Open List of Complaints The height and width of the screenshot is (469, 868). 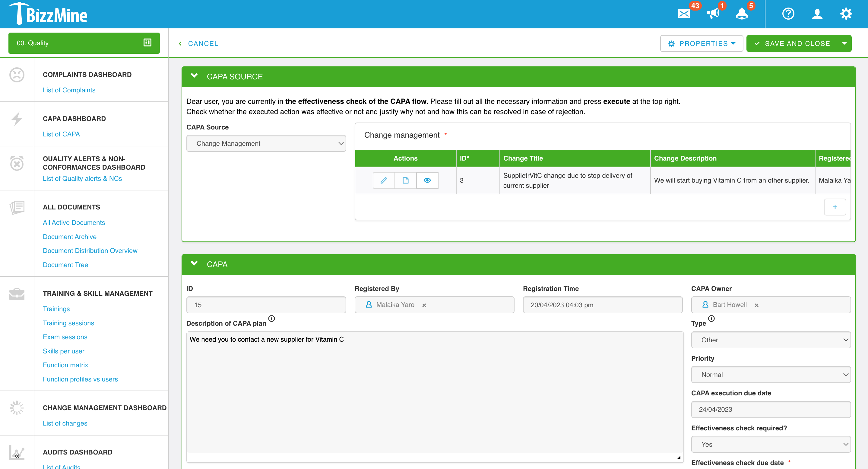coord(69,90)
